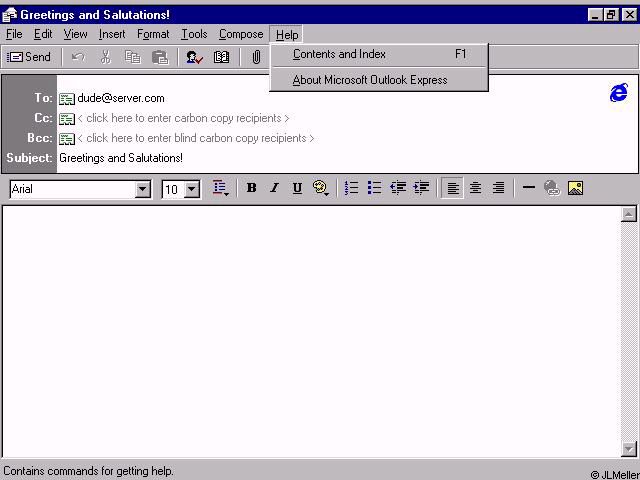
Task: Toggle underline formatting
Action: [x=297, y=188]
